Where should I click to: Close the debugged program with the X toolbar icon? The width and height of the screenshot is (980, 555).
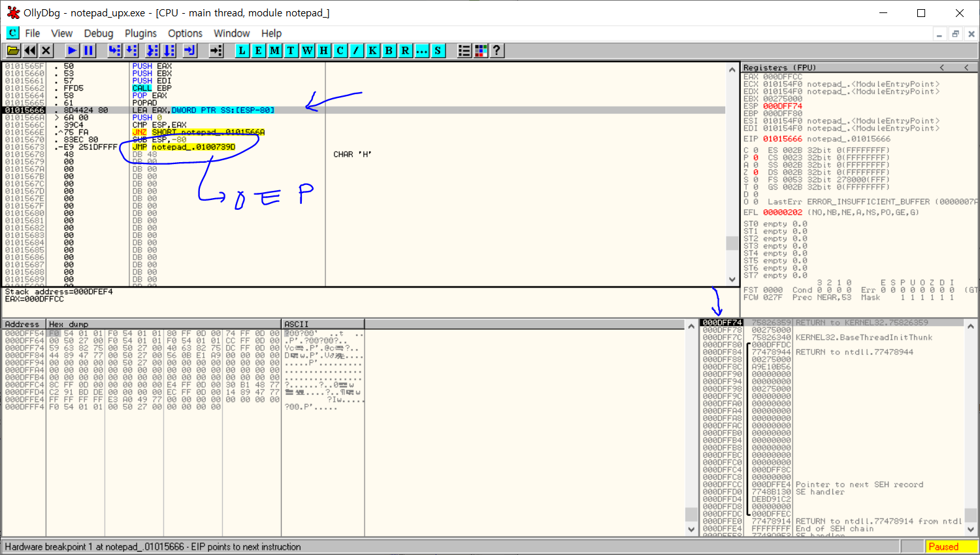46,50
